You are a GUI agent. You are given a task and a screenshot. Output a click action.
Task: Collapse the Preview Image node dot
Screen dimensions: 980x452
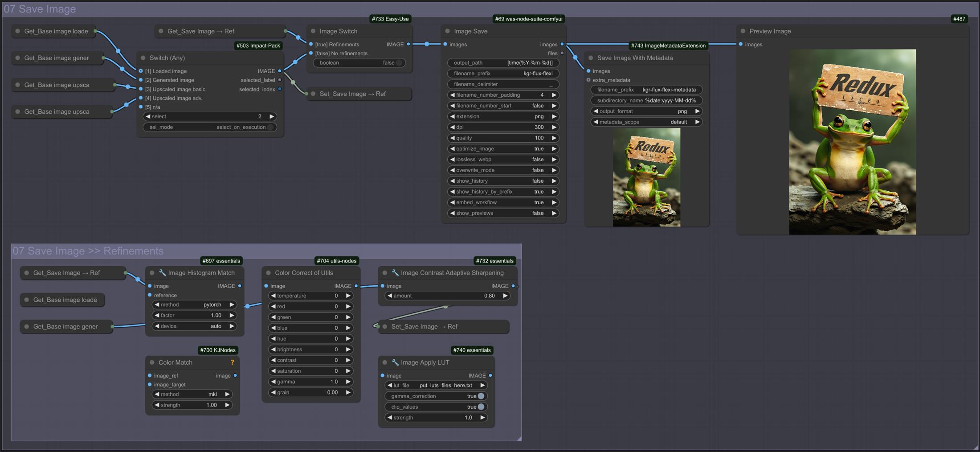[743, 31]
